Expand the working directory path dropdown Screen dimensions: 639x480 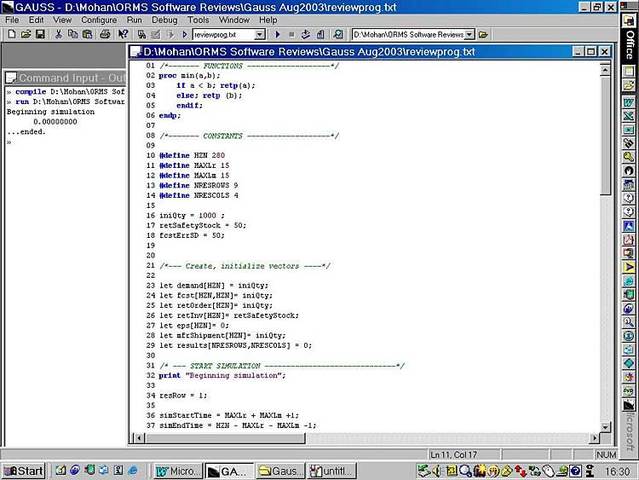[469, 35]
